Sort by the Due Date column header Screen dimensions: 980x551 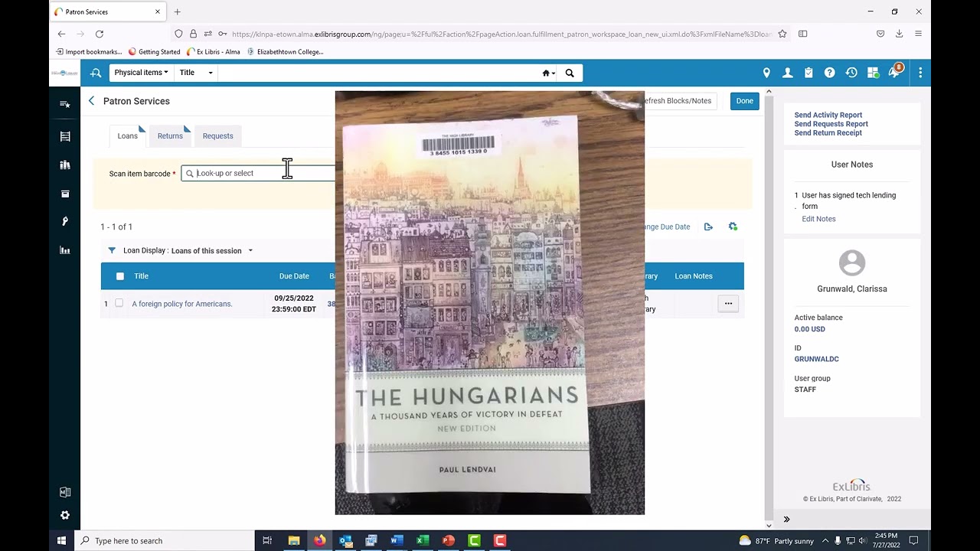click(294, 276)
